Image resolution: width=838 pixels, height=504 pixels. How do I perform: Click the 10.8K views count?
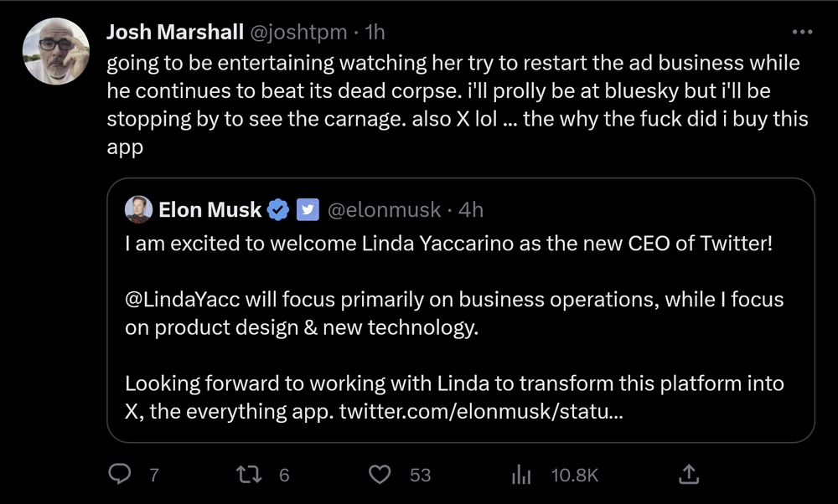pos(575,475)
